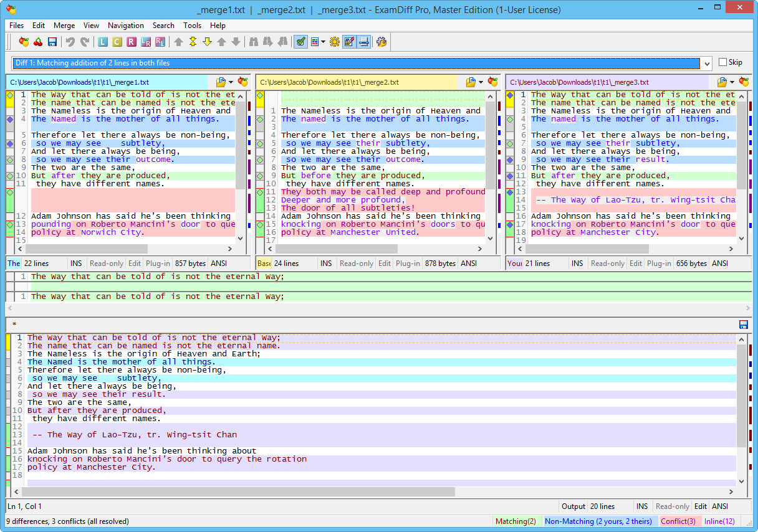Click the Find binoculars icon
The height and width of the screenshot is (532, 758).
(x=254, y=42)
